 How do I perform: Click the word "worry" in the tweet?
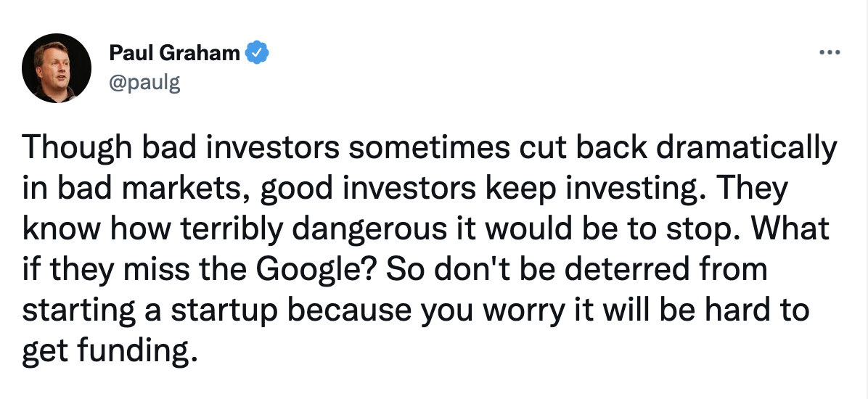pyautogui.click(x=519, y=310)
